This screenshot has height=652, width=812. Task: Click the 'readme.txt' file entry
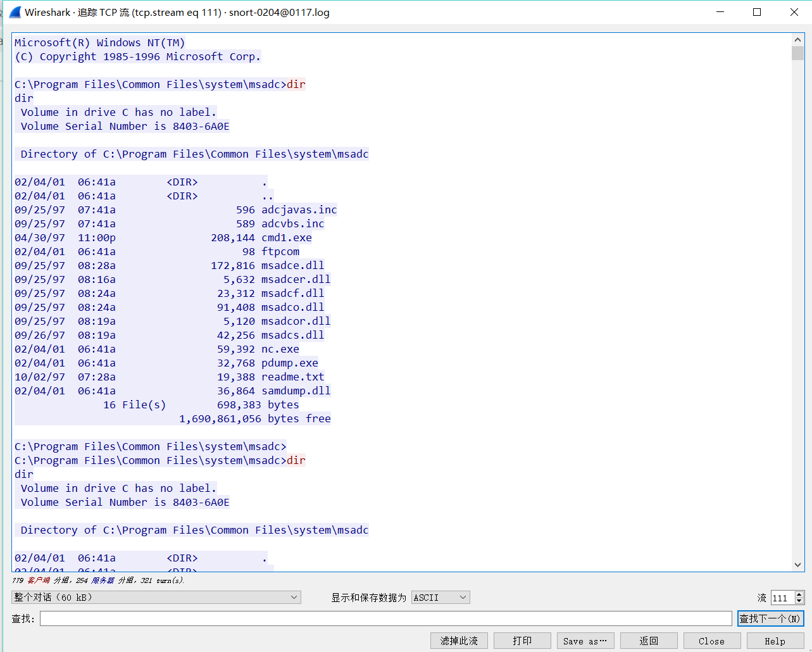pos(293,377)
